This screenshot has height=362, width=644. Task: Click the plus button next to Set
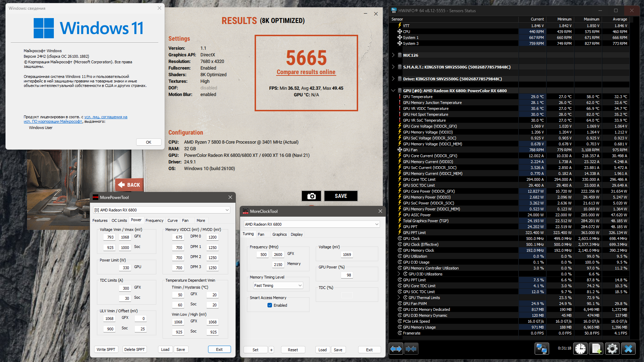[271, 350]
